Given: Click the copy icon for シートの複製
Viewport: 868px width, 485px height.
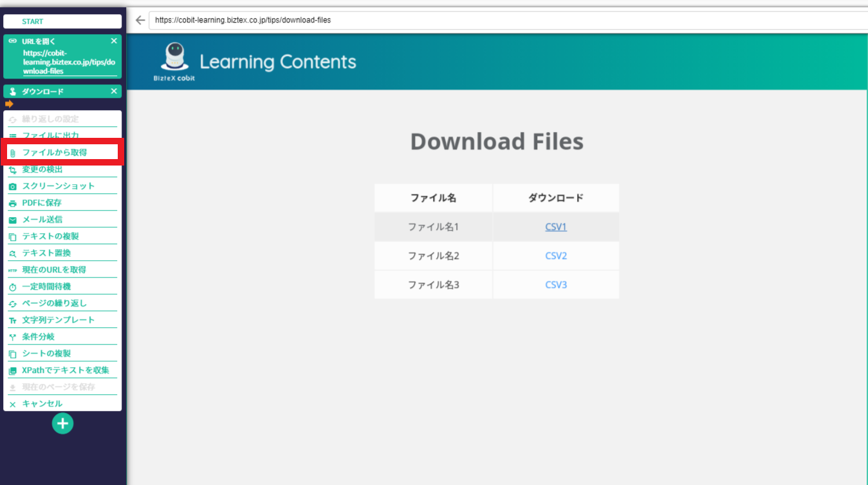Looking at the screenshot, I should pyautogui.click(x=13, y=354).
